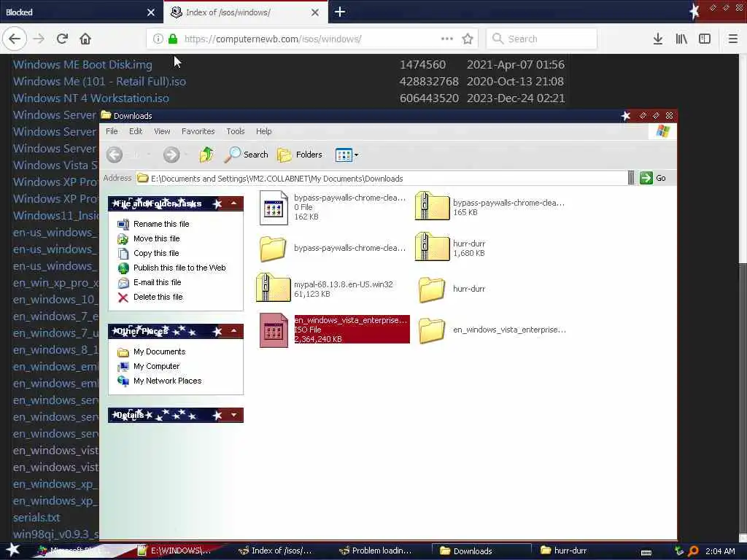
Task: Click Explorer Forward button
Action: [171, 155]
